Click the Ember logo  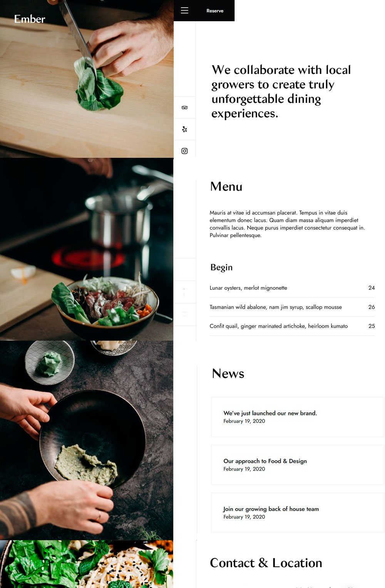click(x=30, y=19)
